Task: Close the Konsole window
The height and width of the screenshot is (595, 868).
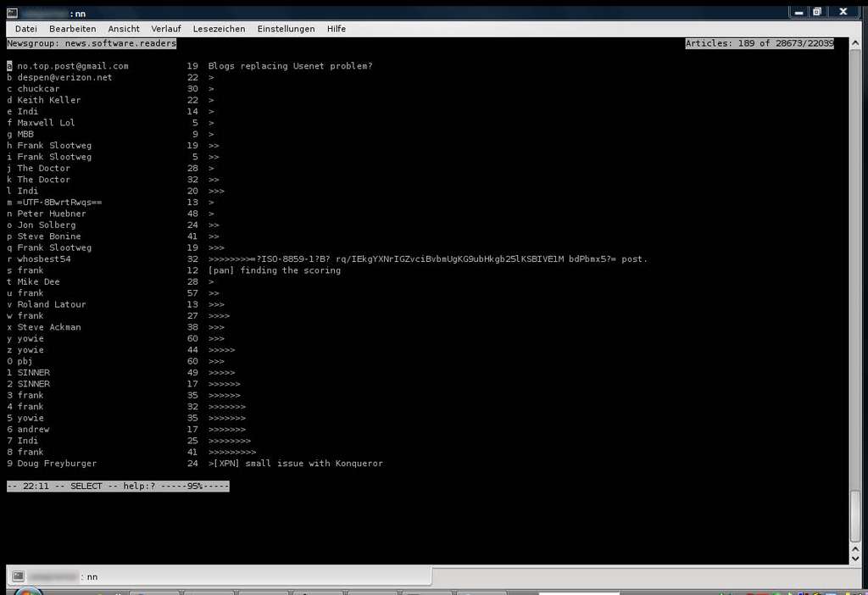Action: [x=843, y=12]
